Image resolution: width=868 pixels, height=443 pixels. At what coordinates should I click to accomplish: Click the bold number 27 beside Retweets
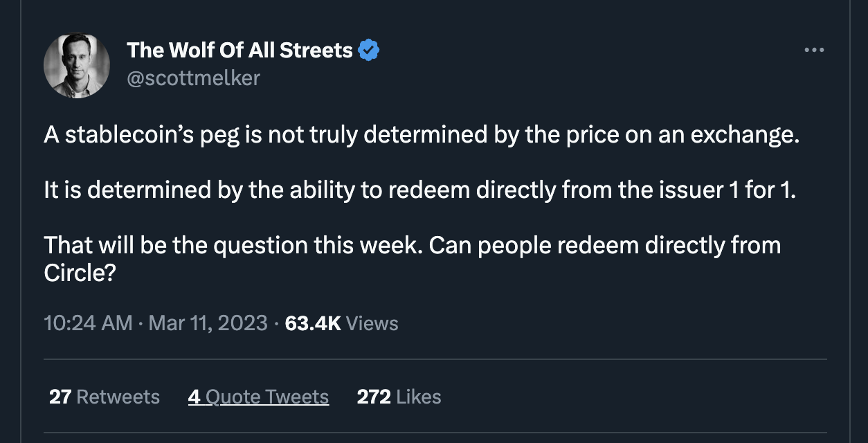(60, 397)
